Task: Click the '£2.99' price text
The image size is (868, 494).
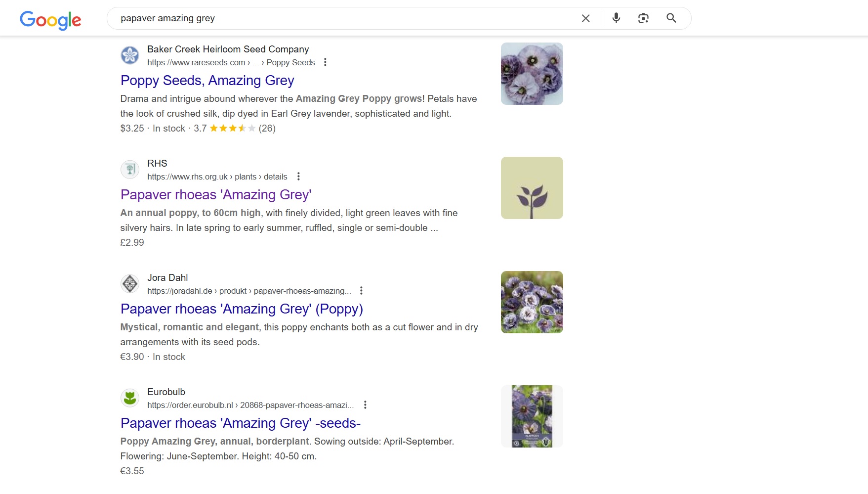Action: 132,242
